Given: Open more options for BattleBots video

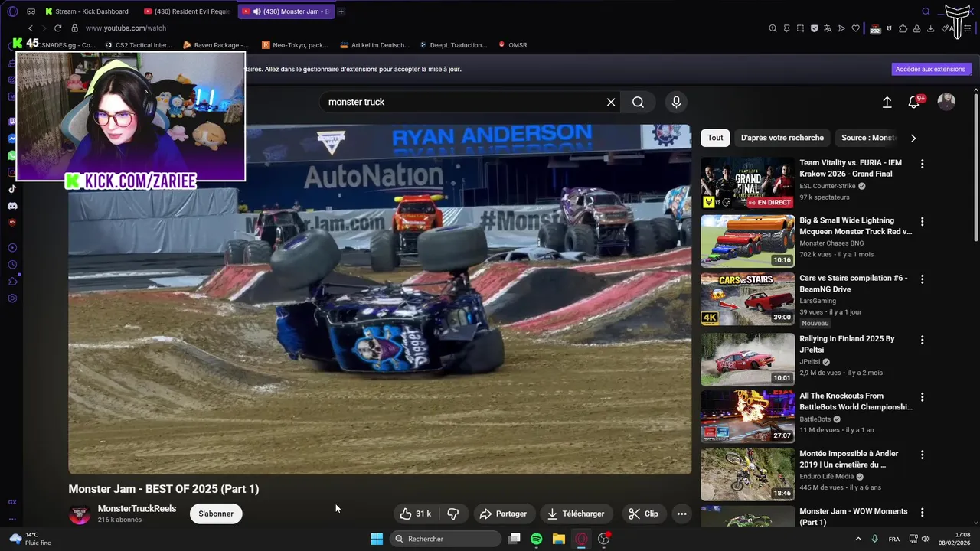Looking at the screenshot, I should [x=922, y=396].
